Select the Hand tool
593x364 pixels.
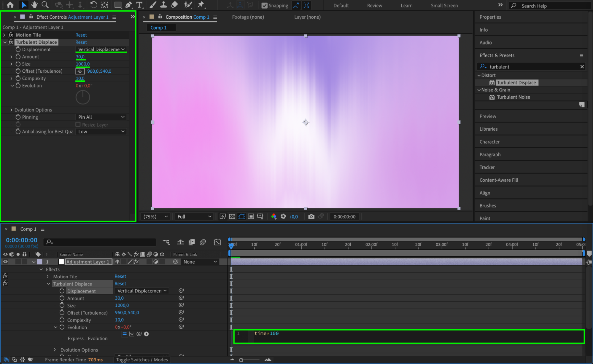click(x=34, y=5)
